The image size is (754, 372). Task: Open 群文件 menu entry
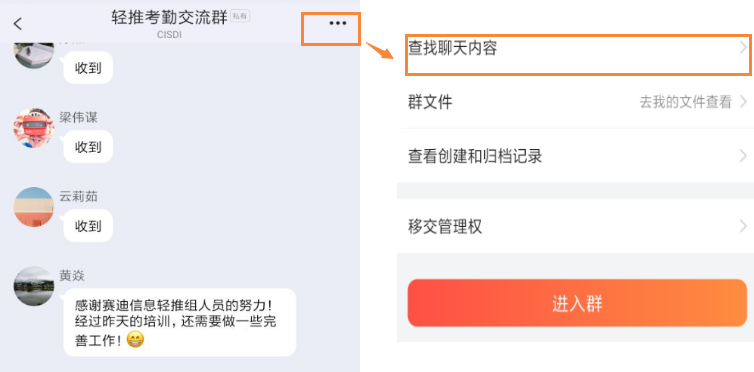point(575,102)
